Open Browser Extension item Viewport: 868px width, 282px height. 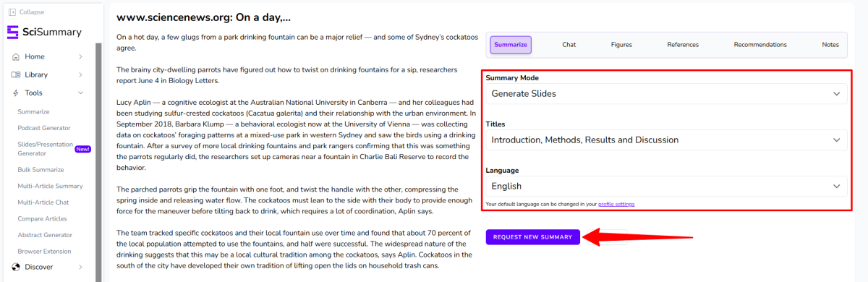(x=44, y=252)
